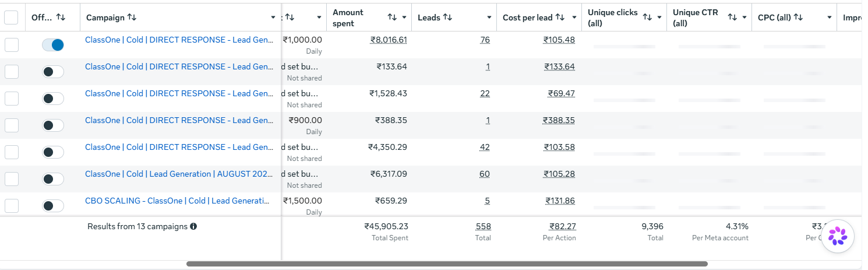Open the Unique CTR (all) column dropdown
The width and height of the screenshot is (868, 270).
pyautogui.click(x=744, y=17)
